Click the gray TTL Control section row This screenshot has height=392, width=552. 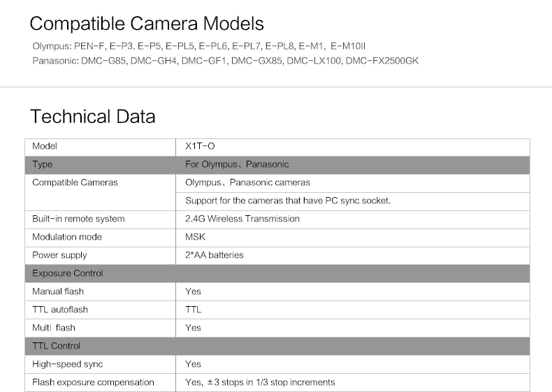(x=277, y=346)
